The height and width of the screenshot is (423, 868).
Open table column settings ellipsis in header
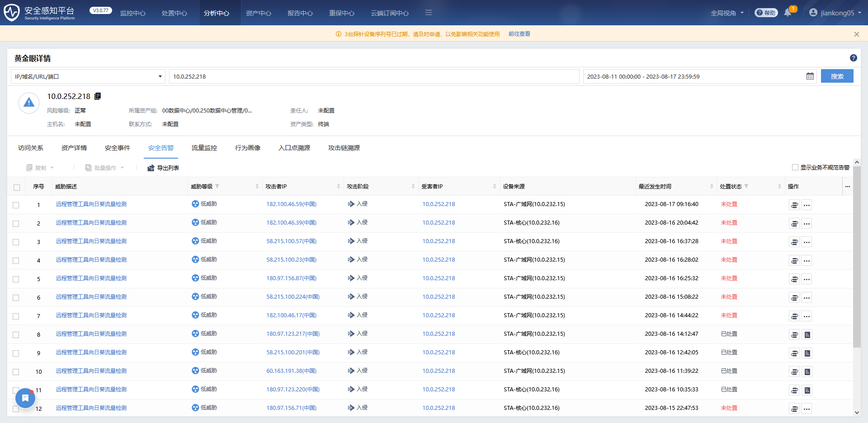click(x=848, y=187)
